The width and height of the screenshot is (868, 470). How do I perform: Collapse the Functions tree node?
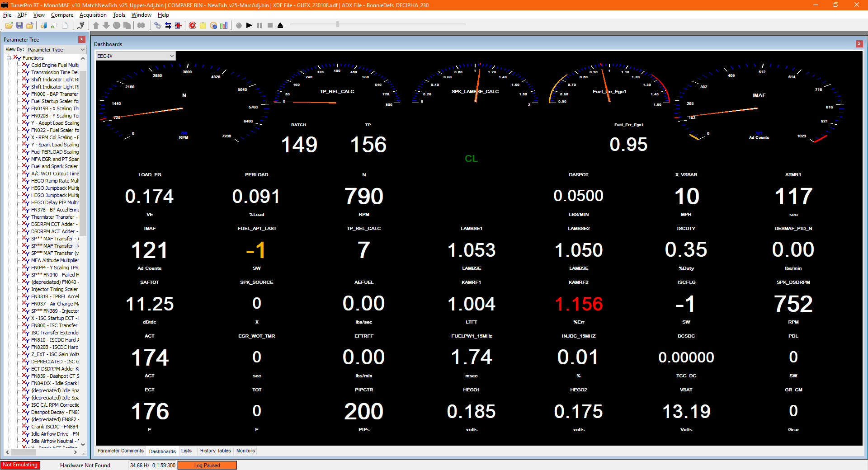click(x=9, y=58)
